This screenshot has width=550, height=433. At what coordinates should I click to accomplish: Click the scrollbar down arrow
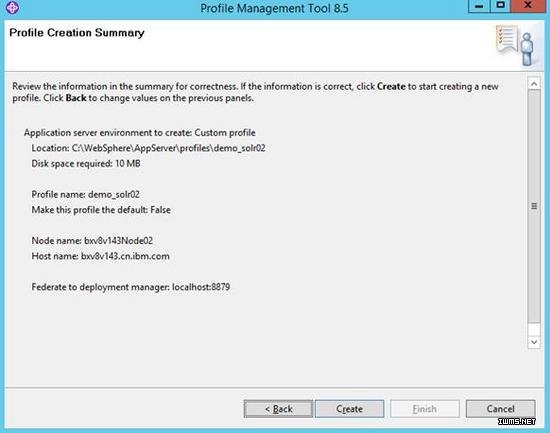click(x=534, y=342)
